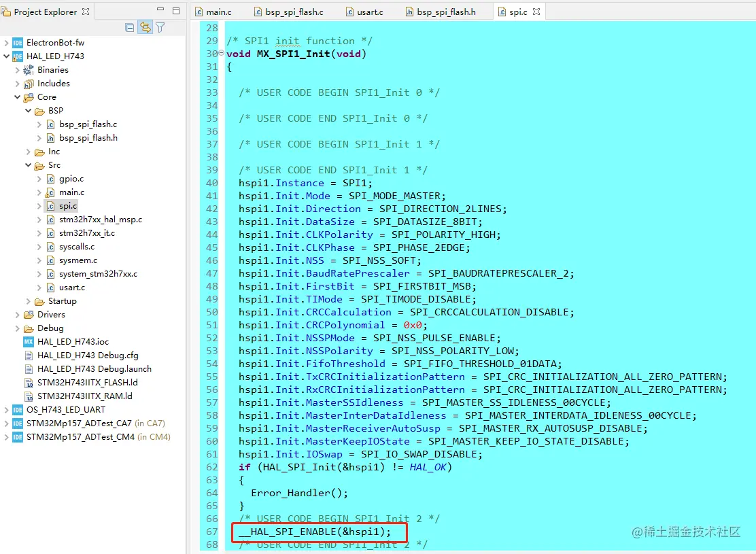Click the HAL_LED_H743 Debug.cfg file icon
Screen dimensions: 756x554
(29, 356)
